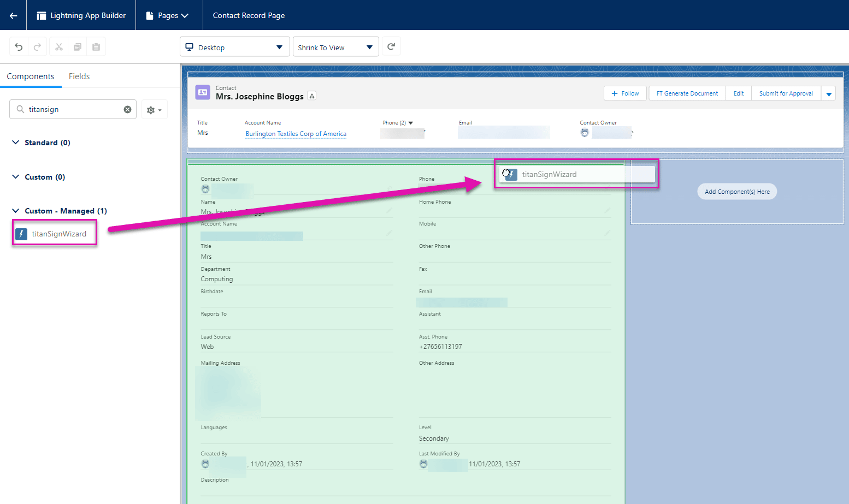
Task: Collapse the Custom (0) section
Action: [15, 177]
